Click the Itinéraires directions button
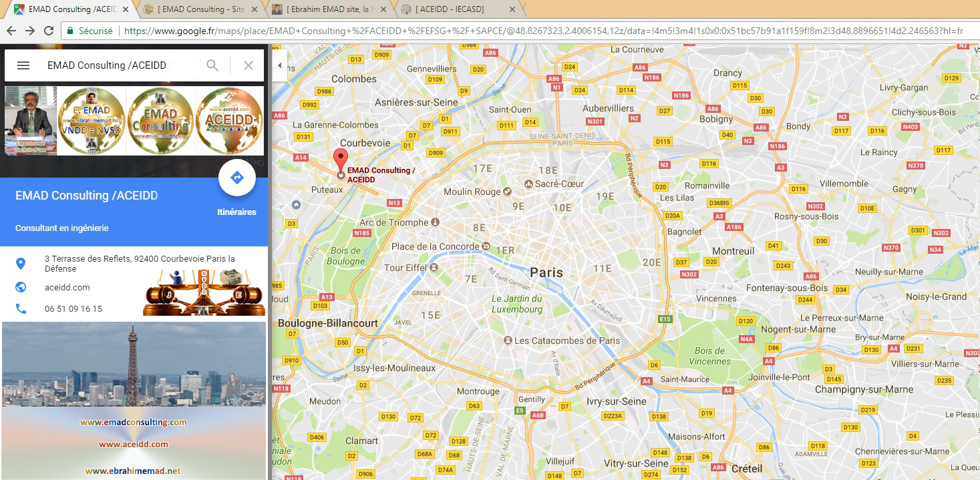Image resolution: width=980 pixels, height=480 pixels. point(236,178)
